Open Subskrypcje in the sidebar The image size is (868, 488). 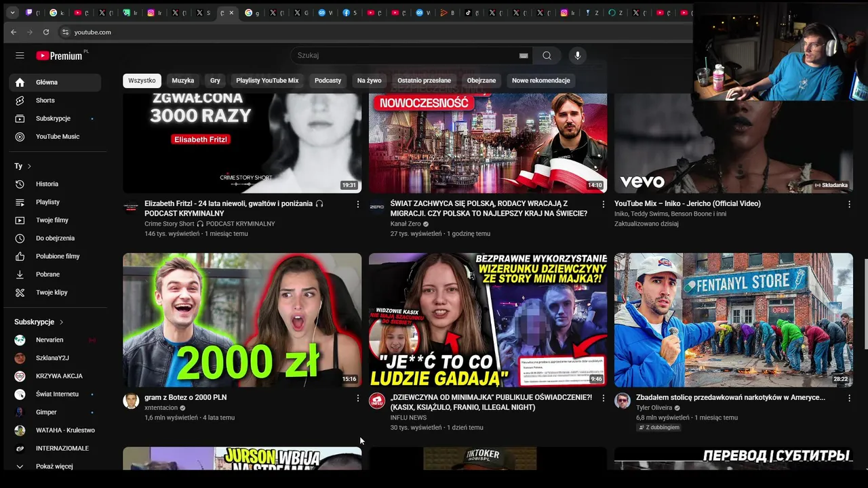click(55, 119)
